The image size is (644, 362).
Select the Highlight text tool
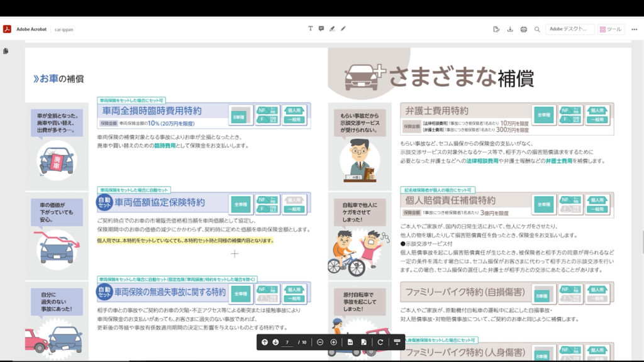[332, 29]
